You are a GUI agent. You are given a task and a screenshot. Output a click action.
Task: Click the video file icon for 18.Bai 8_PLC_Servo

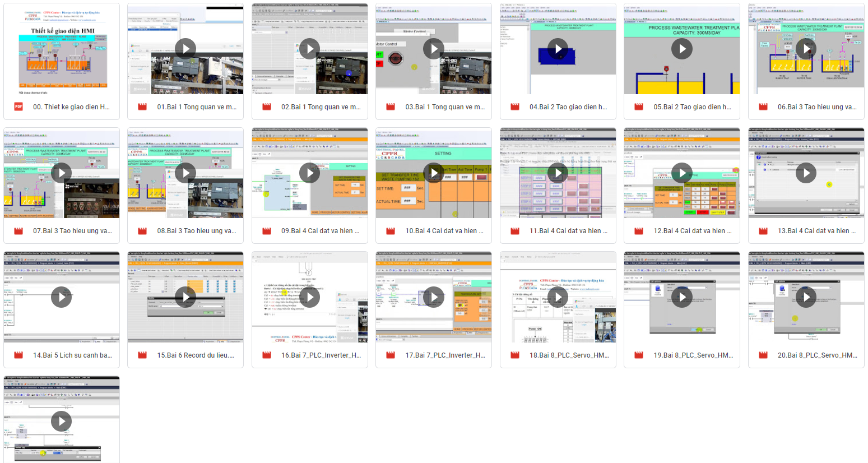coord(515,355)
